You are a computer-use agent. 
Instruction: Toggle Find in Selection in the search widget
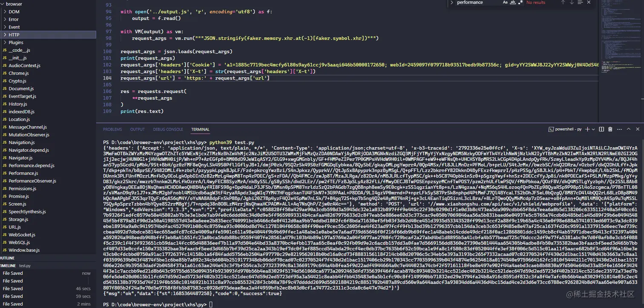pyautogui.click(x=580, y=3)
